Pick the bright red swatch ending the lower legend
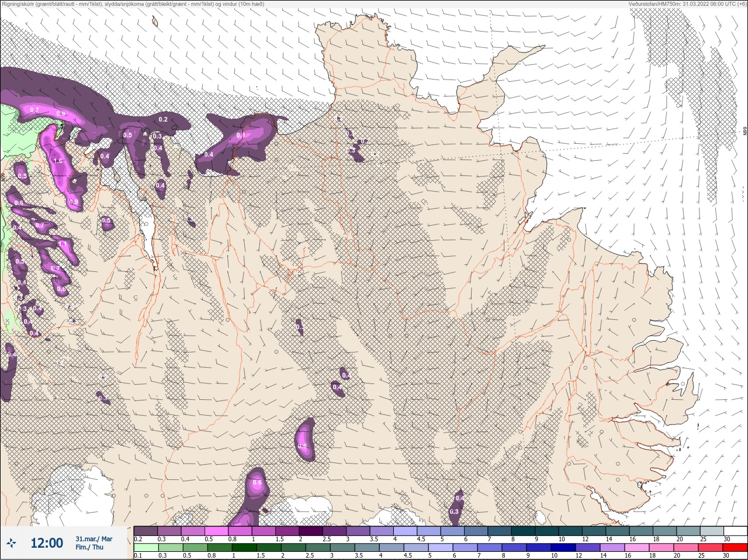This screenshot has height=560, width=748. pos(735,548)
